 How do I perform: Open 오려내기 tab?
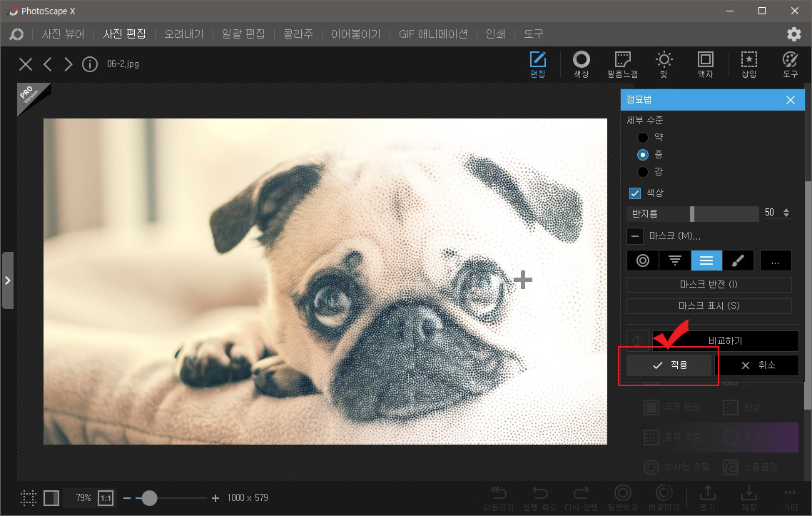tap(184, 34)
